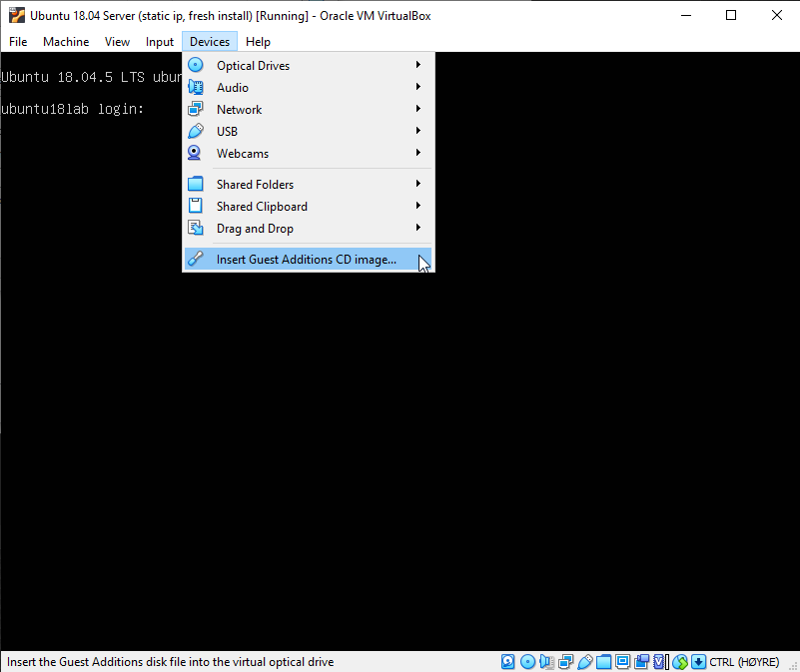Screen dimensions: 800x672
Task: Click the optical disk indicator in status bar
Action: point(527,662)
